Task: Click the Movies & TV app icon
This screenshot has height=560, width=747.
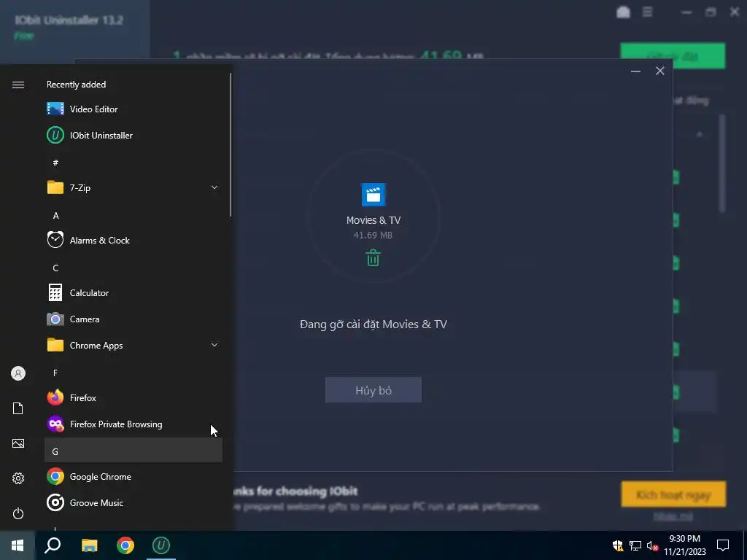Action: point(373,195)
